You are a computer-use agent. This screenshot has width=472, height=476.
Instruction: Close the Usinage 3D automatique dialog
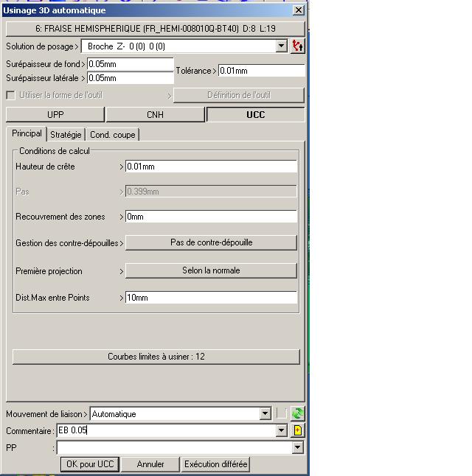pos(299,10)
